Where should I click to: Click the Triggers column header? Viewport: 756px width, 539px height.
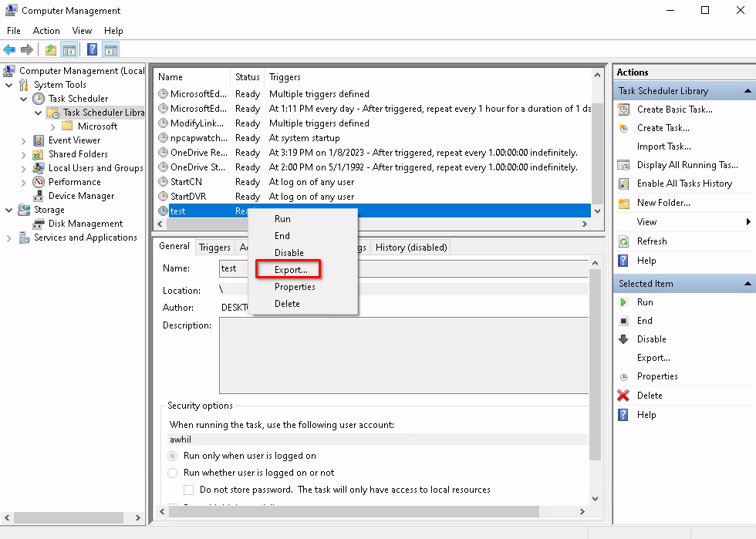coord(429,77)
